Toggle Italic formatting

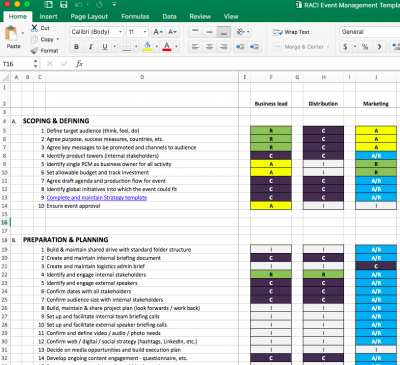click(90, 47)
